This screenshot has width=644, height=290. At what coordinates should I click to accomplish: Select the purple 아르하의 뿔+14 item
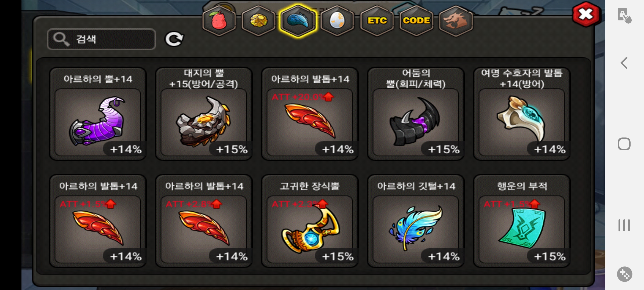coord(98,114)
